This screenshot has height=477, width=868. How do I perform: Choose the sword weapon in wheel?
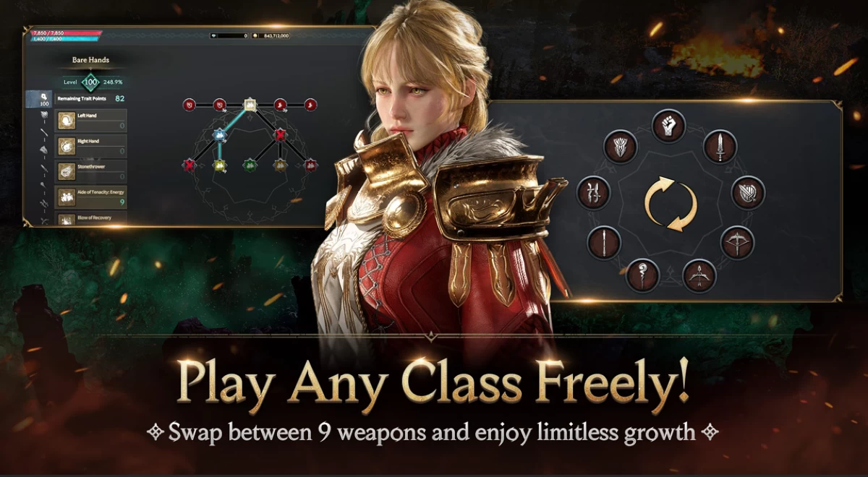720,147
